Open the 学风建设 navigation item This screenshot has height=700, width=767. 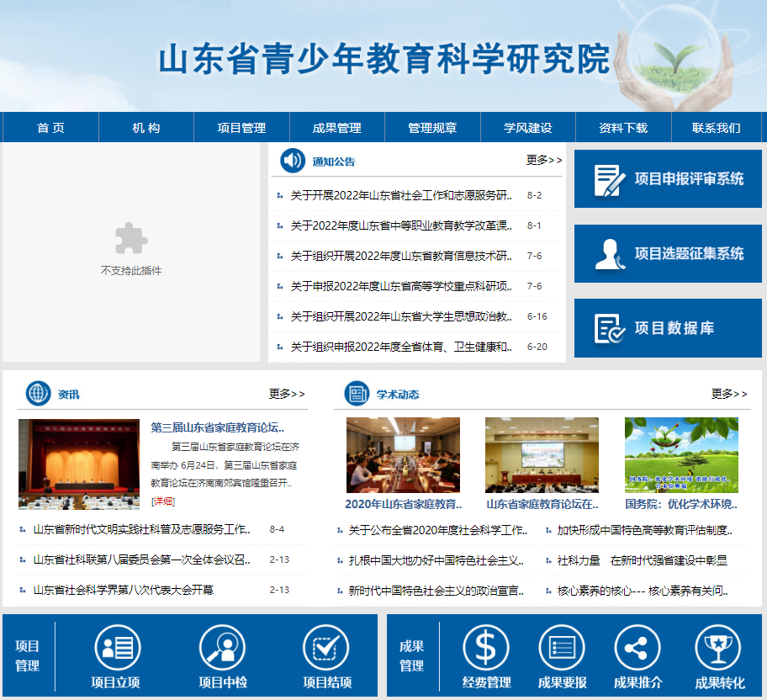tap(527, 128)
